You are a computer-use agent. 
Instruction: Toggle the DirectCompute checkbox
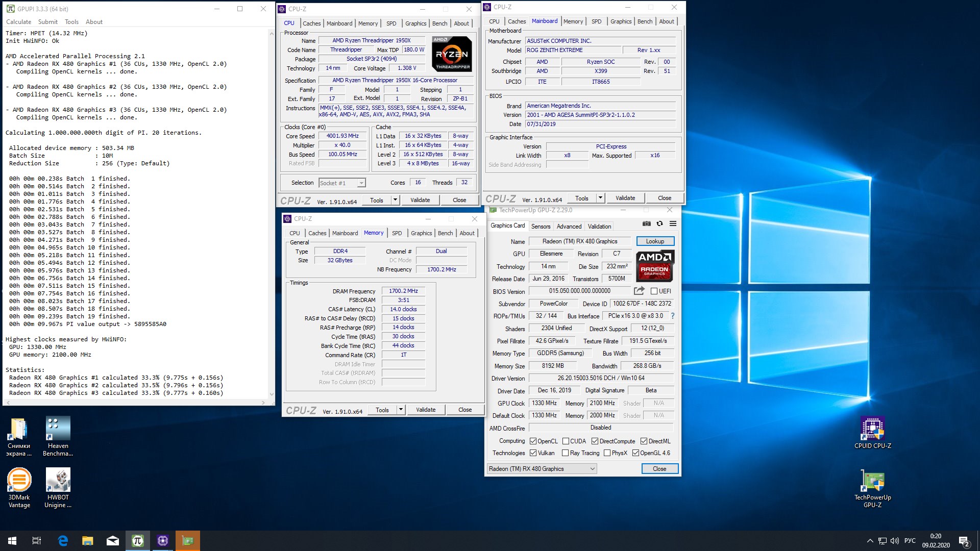[595, 441]
